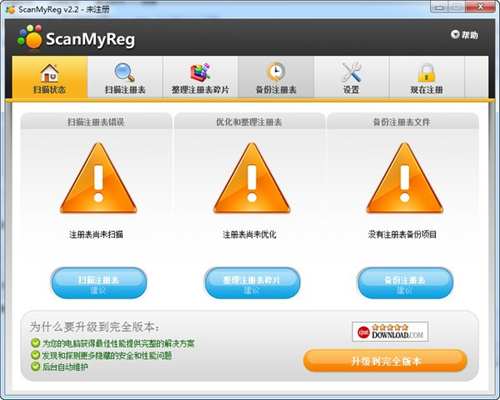Screen dimensions: 500x400
Task: Click the ScanMyReg title bar app icon
Action: [10, 9]
